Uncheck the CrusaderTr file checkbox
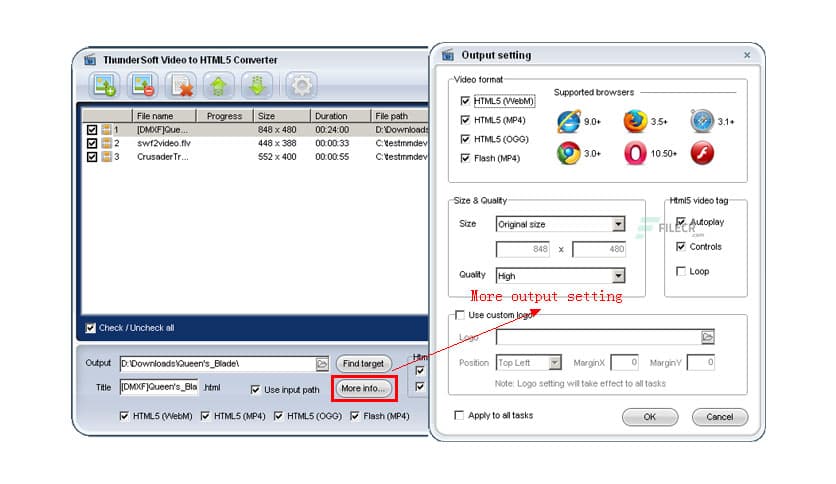Screen dimensions: 836x484 click(92, 157)
